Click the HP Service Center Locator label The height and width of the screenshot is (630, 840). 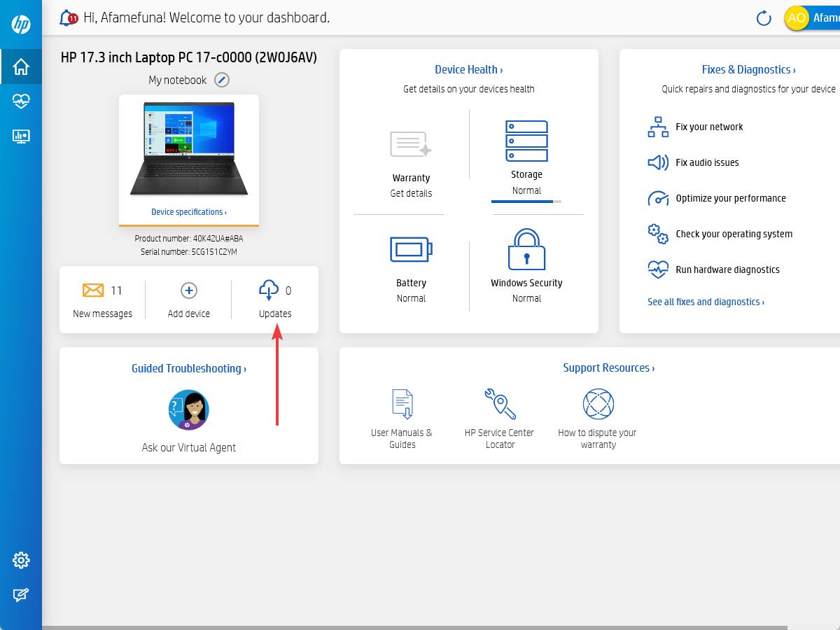[500, 438]
